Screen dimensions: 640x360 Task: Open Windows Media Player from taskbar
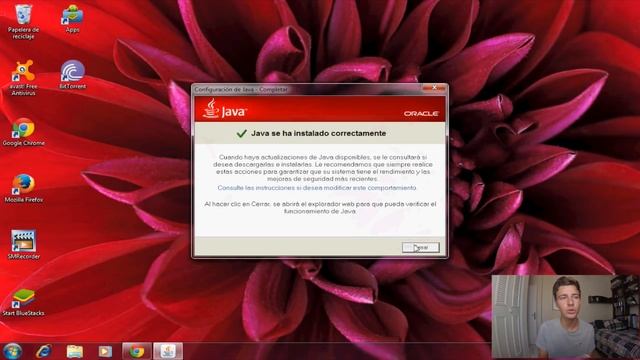point(105,351)
